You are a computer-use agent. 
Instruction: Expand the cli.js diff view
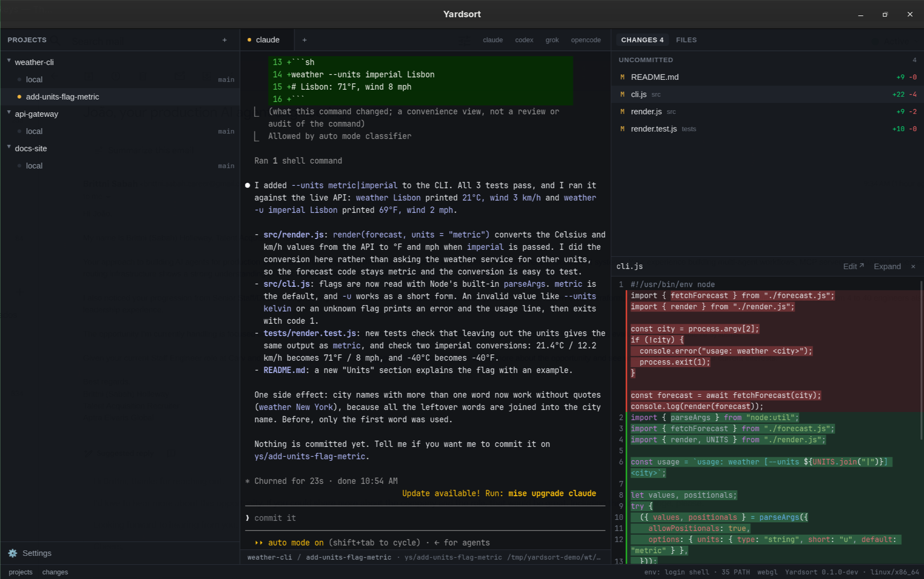click(887, 266)
